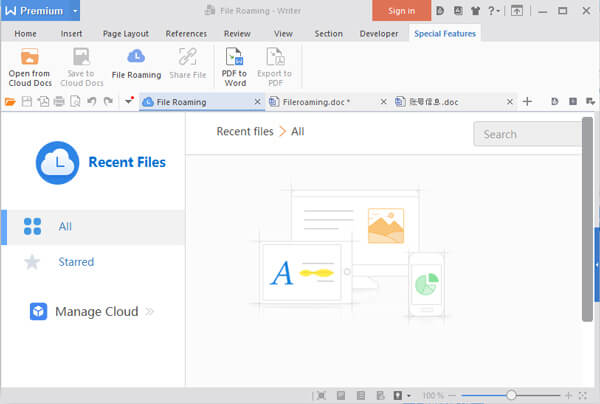This screenshot has width=600, height=404.
Task: Open the skin t-shirt icon in the title bar
Action: pyautogui.click(x=475, y=11)
